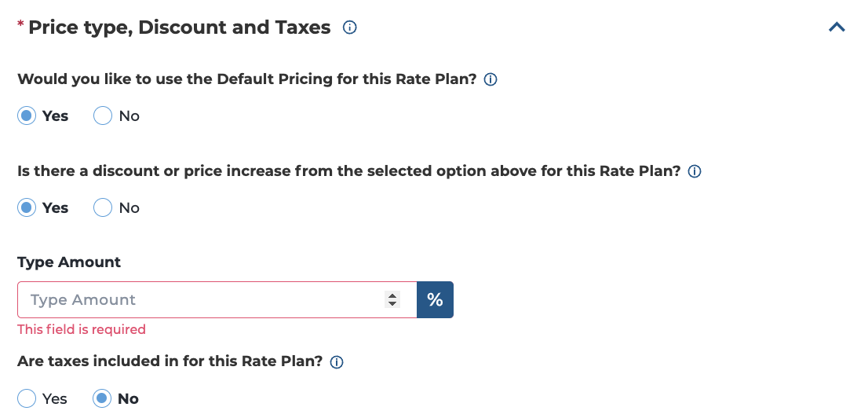Show info for discount or price increase question
This screenshot has width=868, height=418.
[695, 171]
